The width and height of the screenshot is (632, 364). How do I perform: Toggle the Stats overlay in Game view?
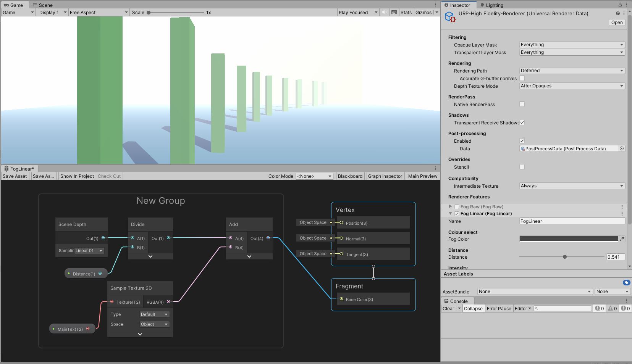[x=406, y=12]
